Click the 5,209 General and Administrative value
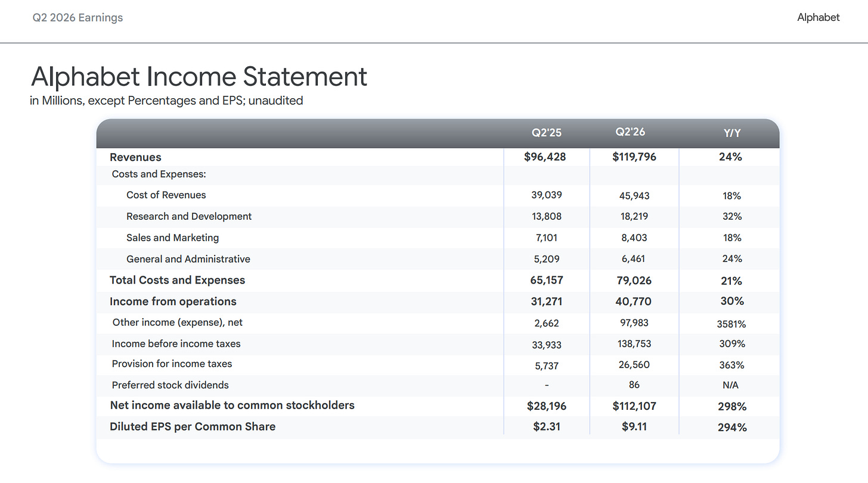This screenshot has height=483, width=868. (x=547, y=259)
